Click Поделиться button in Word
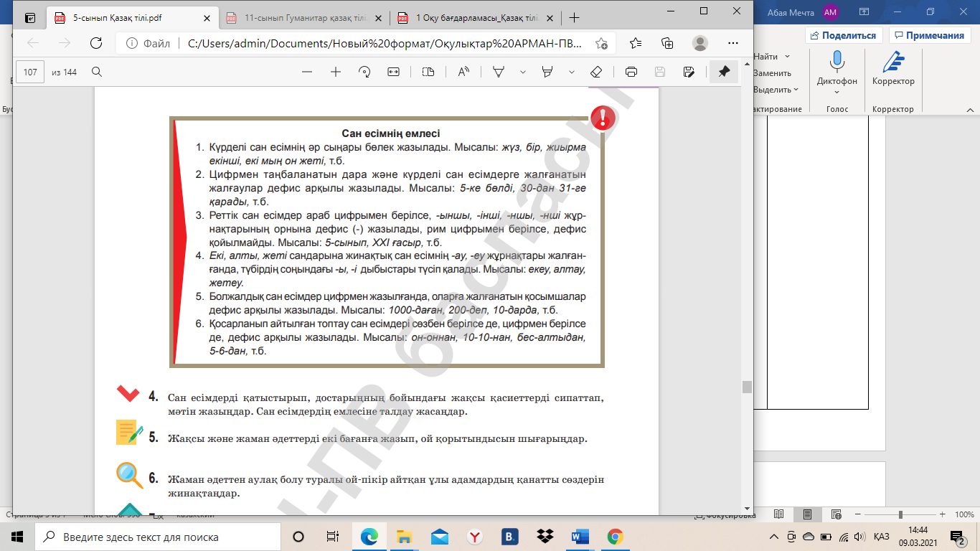The width and height of the screenshot is (980, 551). (844, 35)
